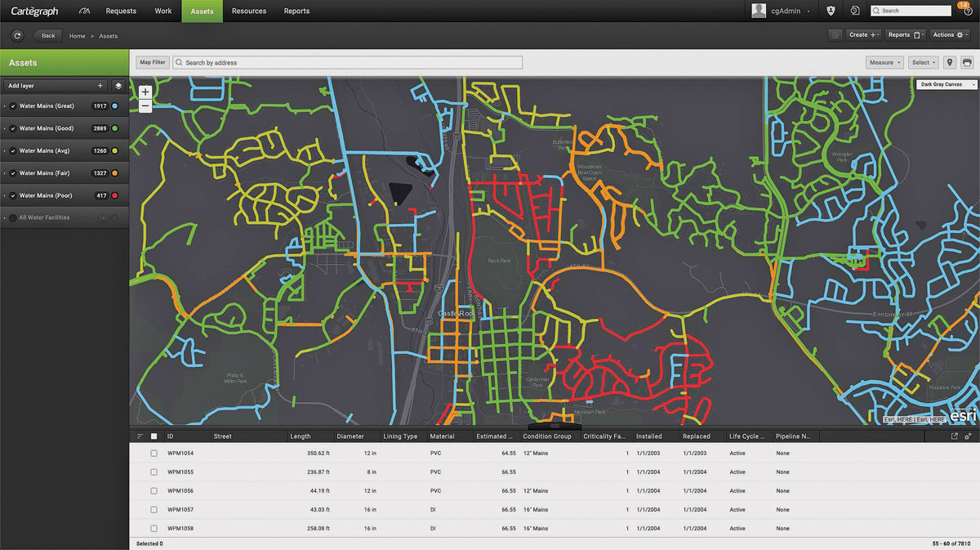The image size is (980, 550).
Task: Go to the Resources tab
Action: [x=249, y=11]
